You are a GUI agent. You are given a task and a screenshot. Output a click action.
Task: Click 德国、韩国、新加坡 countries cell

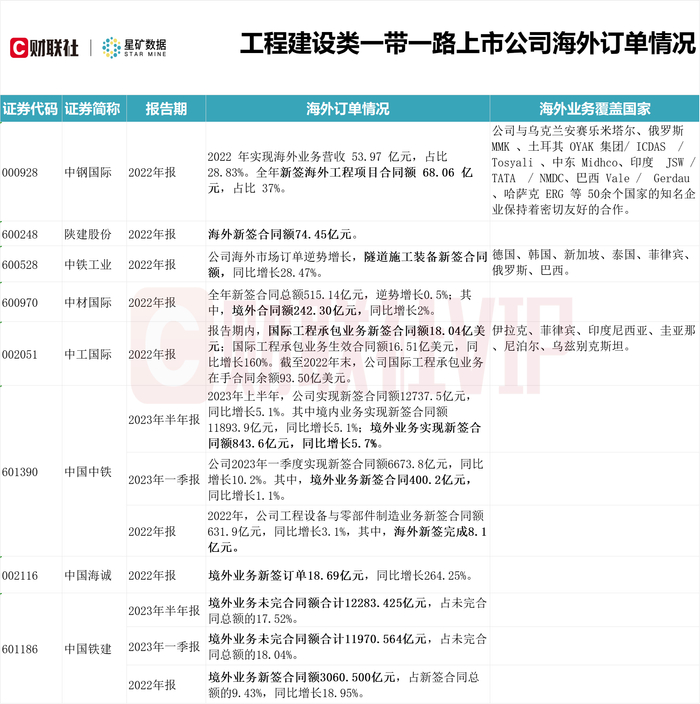point(592,263)
